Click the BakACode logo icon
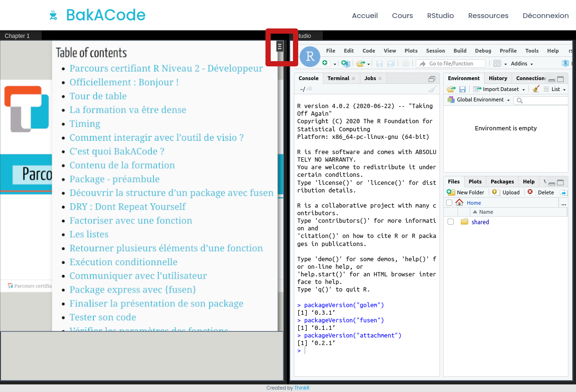Viewport: 576px width, 392px height. 53,16
